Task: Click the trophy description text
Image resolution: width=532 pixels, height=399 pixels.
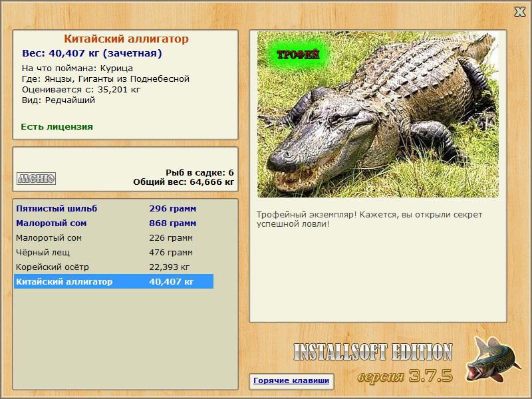Action: point(369,219)
